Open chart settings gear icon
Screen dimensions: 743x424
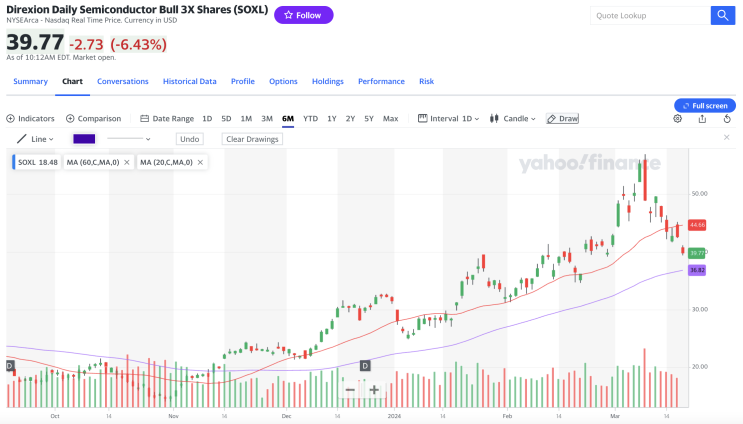pos(677,118)
